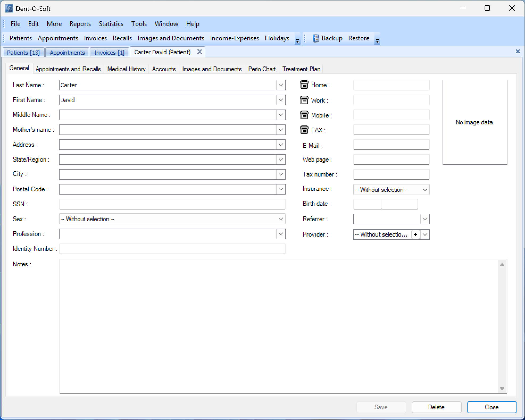525x420 pixels.
Task: Switch to the Medical History tab
Action: (x=126, y=69)
